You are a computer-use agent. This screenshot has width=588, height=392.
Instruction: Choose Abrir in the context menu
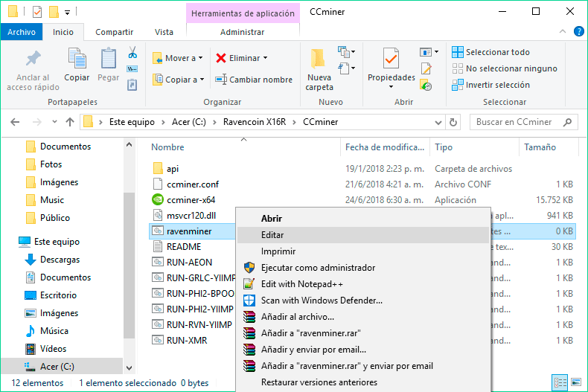(x=363, y=219)
